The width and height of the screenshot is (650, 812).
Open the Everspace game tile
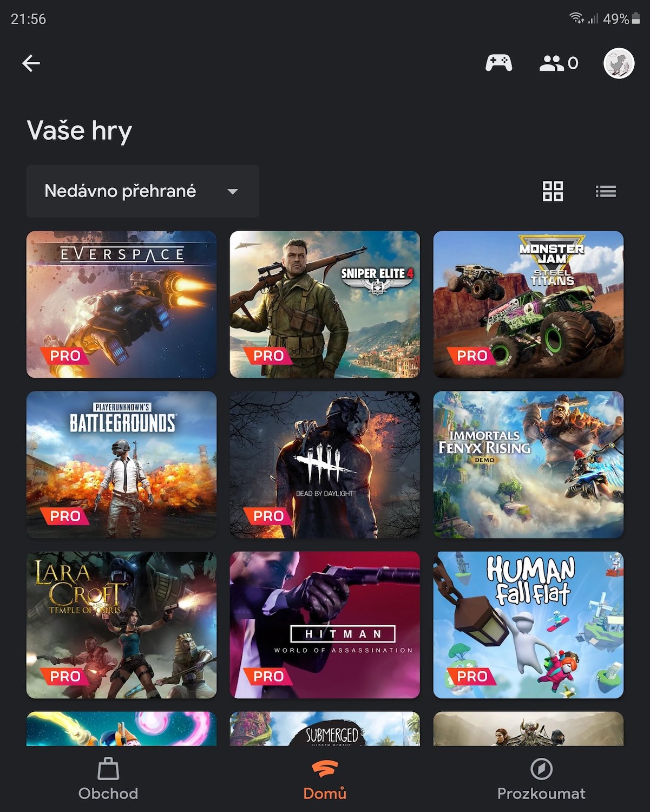(x=121, y=304)
